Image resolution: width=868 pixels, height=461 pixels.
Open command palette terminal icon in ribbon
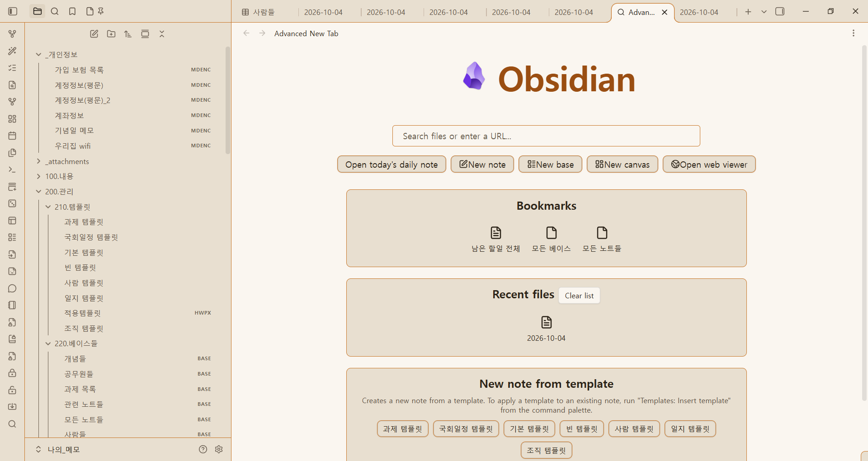coord(12,169)
